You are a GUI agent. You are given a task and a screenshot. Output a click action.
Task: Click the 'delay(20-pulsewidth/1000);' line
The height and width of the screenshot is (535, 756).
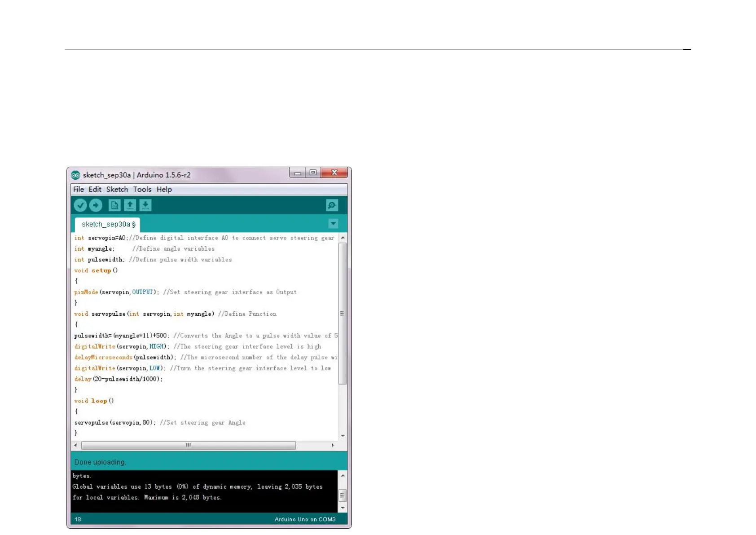tap(119, 379)
